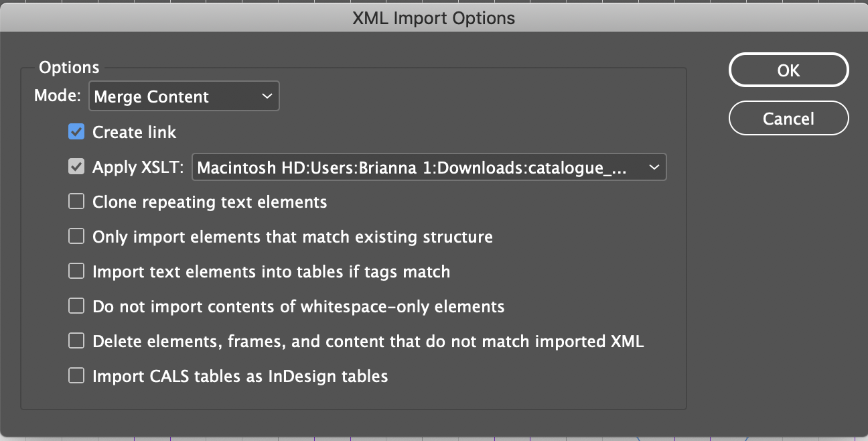
Task: Open the Mode dropdown showing Merge Content
Action: pos(174,97)
